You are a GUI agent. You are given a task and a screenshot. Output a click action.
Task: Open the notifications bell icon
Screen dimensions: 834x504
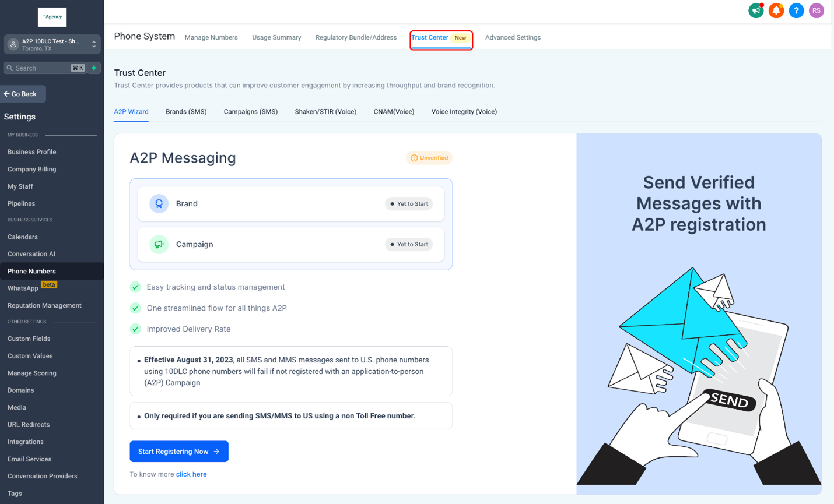(x=776, y=10)
